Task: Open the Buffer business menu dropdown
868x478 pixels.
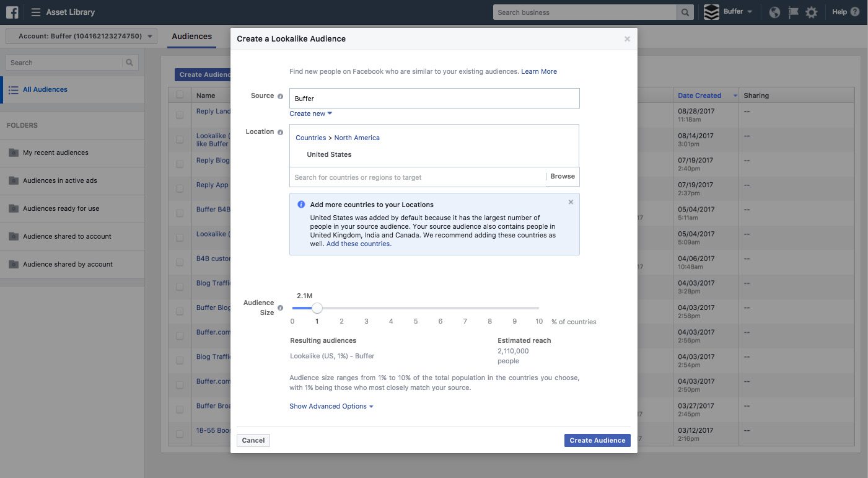Action: pos(738,12)
